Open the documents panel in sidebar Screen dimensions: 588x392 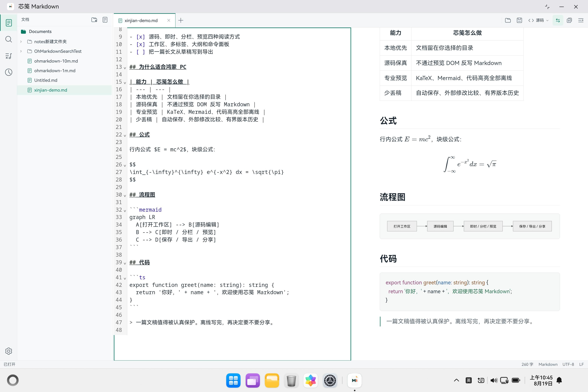tap(9, 23)
